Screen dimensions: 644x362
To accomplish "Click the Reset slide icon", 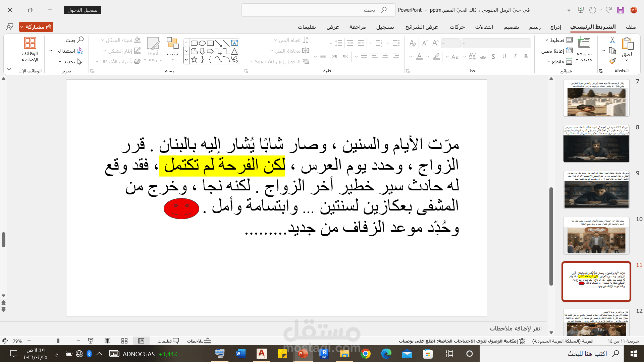I will pos(569,51).
